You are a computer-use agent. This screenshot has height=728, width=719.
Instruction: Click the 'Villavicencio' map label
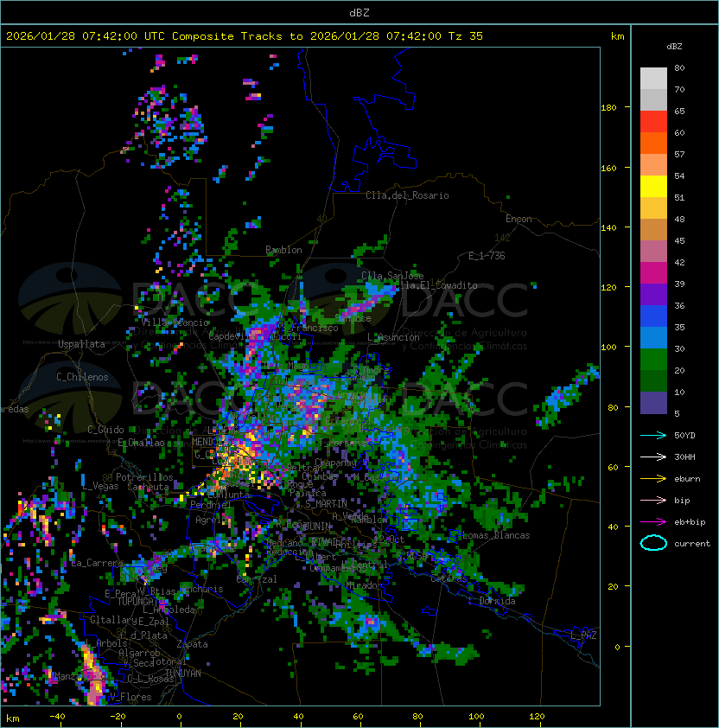coord(175,322)
